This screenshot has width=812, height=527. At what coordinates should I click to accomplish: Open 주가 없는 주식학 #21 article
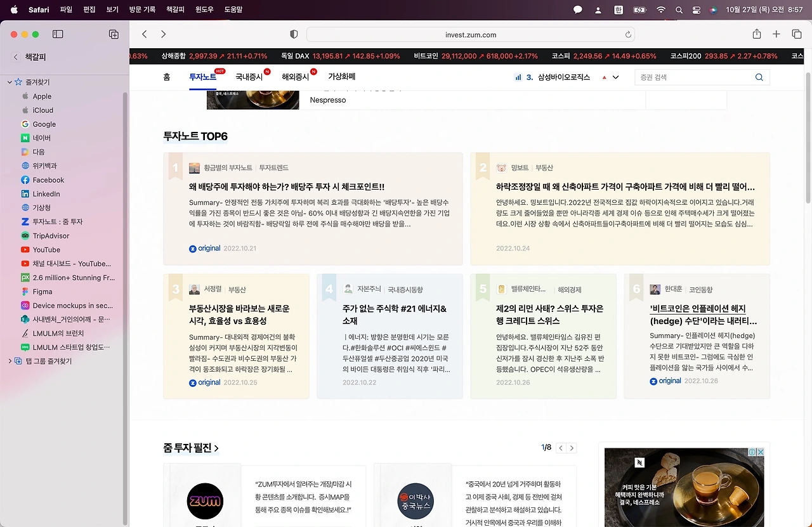[395, 315]
